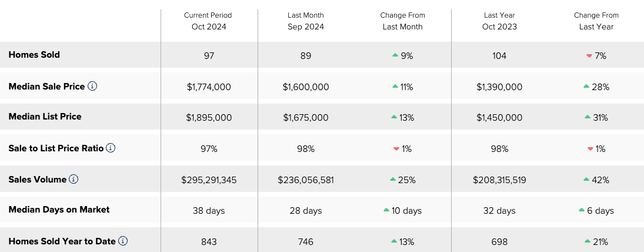Click green arrow beside 10 days change
The image size is (644, 252).
point(386,210)
